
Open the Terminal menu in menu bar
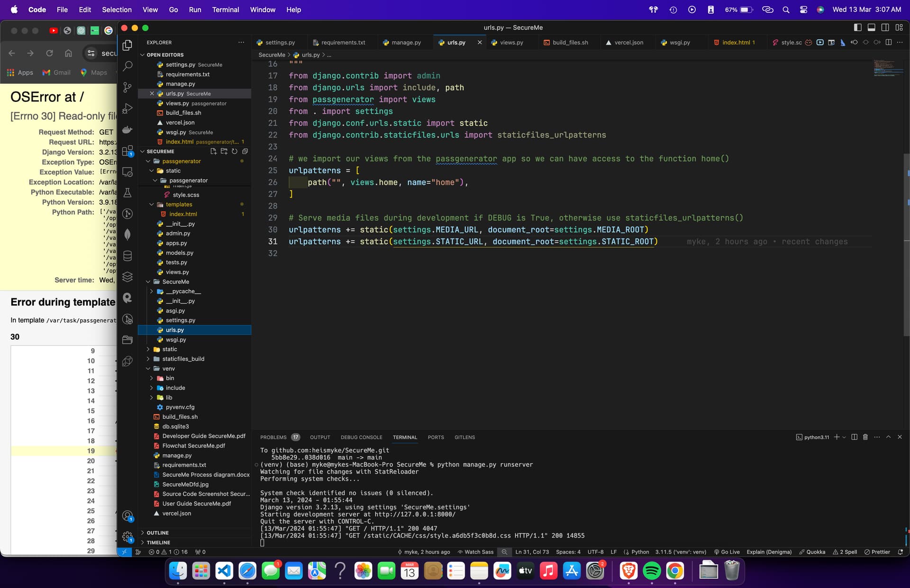(225, 9)
